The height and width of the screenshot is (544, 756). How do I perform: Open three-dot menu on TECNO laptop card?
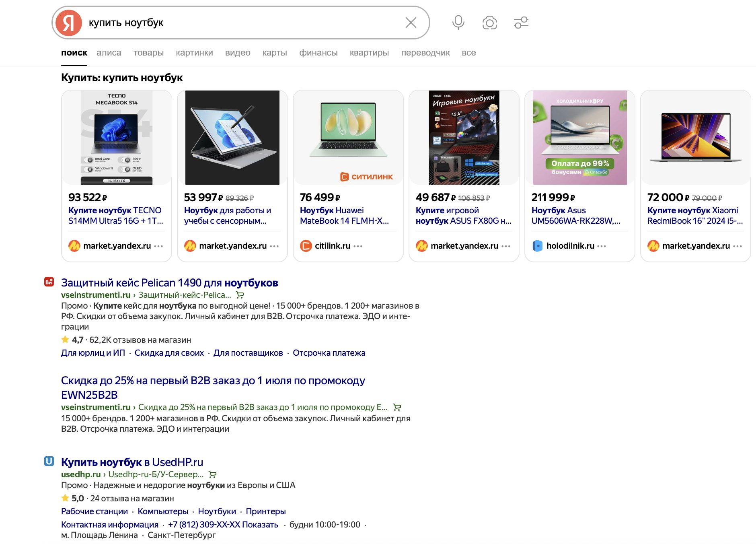pyautogui.click(x=158, y=246)
